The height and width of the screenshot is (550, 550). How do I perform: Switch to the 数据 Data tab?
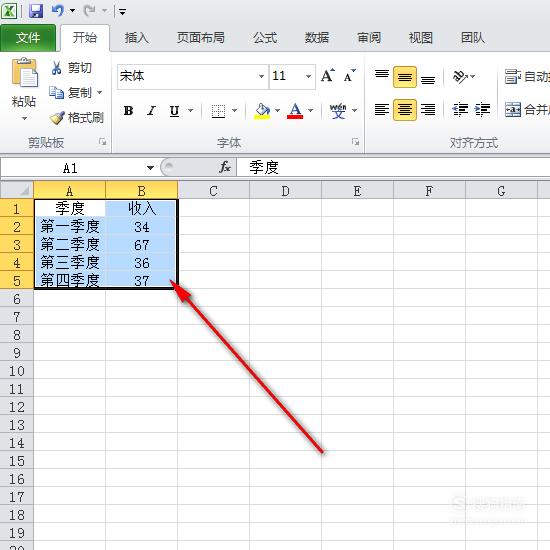click(x=317, y=38)
